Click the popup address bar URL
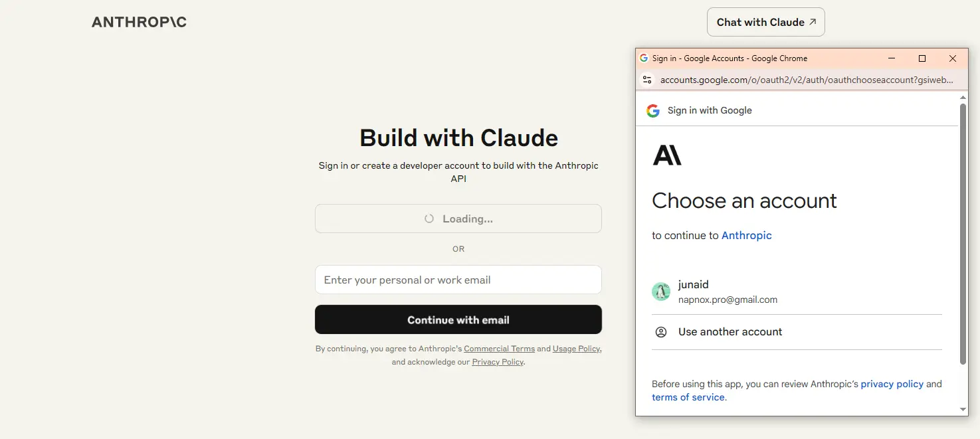 click(x=806, y=80)
